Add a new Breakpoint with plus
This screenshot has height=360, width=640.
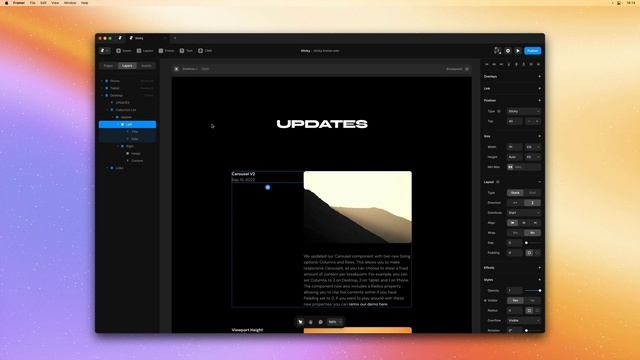coord(467,69)
